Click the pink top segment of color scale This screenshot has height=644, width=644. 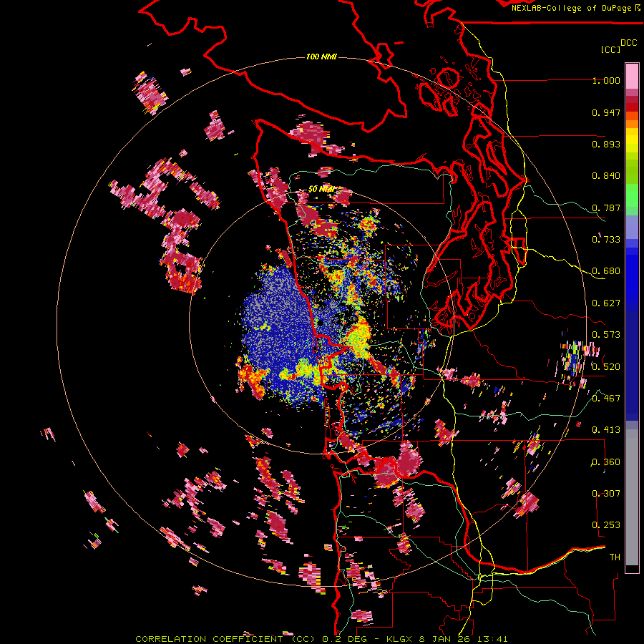632,76
